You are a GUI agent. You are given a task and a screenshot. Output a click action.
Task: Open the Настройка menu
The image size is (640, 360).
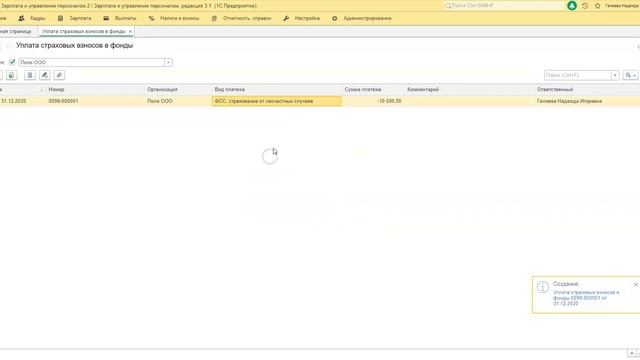coord(302,18)
